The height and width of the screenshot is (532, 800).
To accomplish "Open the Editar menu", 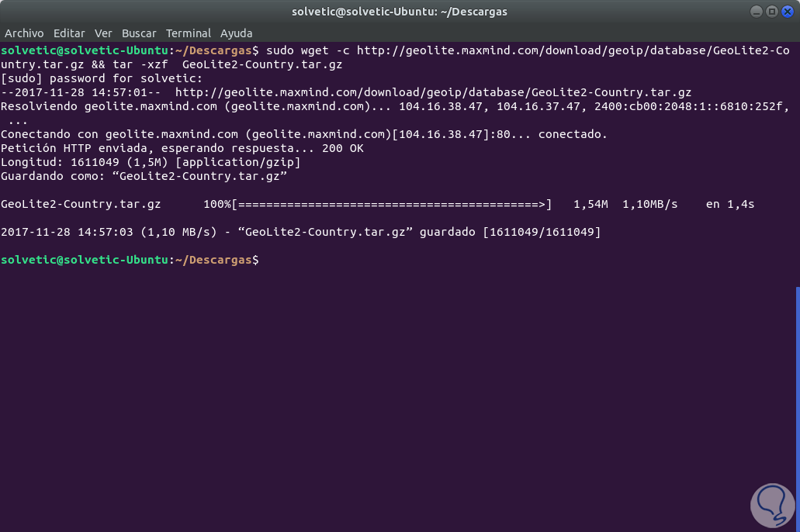I will (69, 33).
